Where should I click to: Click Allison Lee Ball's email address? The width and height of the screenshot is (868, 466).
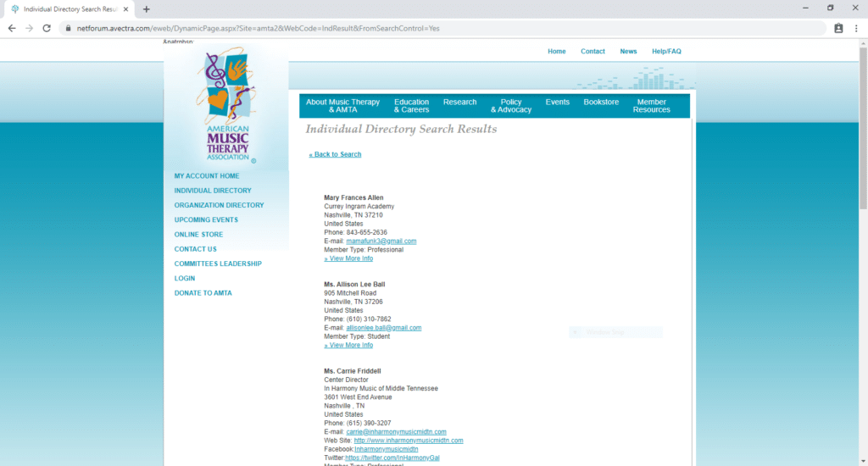383,328
